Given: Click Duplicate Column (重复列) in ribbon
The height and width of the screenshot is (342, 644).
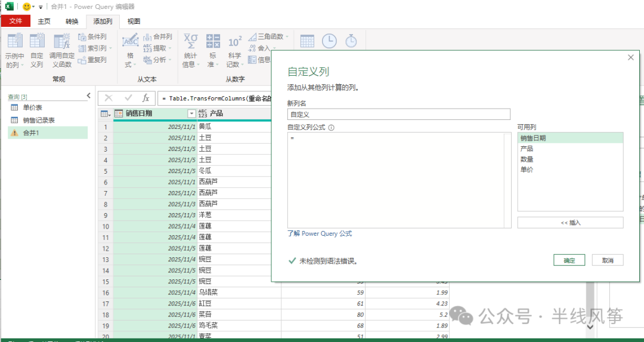Looking at the screenshot, I should click(x=92, y=60).
